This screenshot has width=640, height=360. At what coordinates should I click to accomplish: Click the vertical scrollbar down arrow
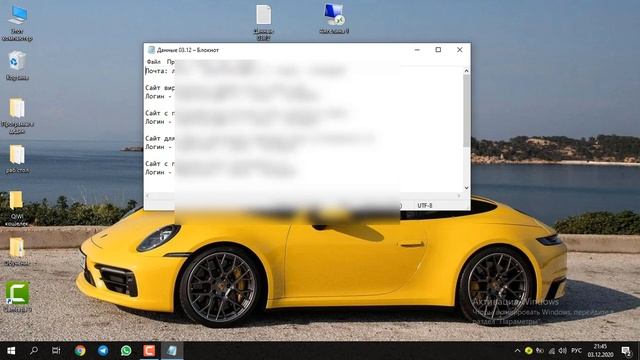click(466, 188)
